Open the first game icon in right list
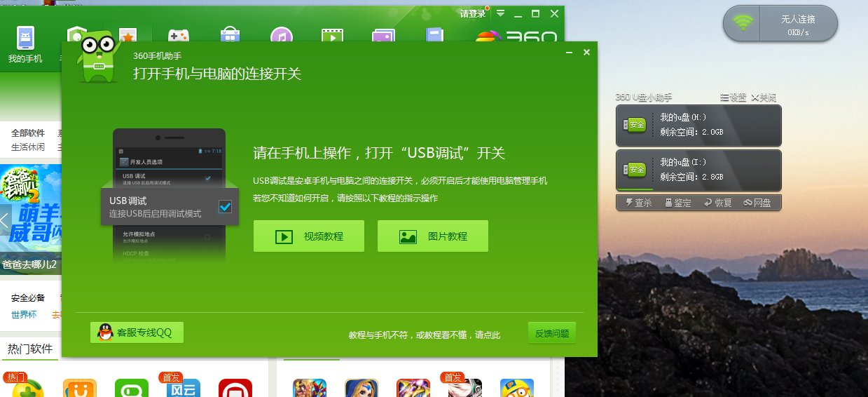This screenshot has width=868, height=397. 310,388
